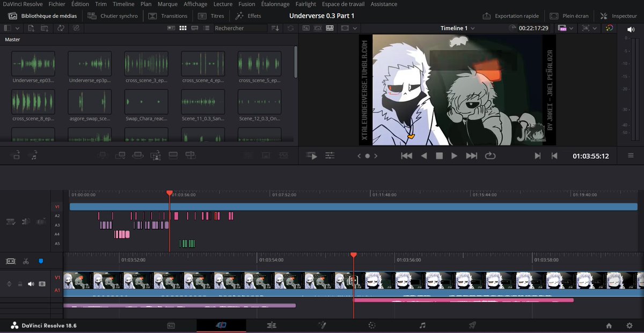The image size is (644, 333).
Task: Click the Split clip scissors icon
Action: point(25,261)
